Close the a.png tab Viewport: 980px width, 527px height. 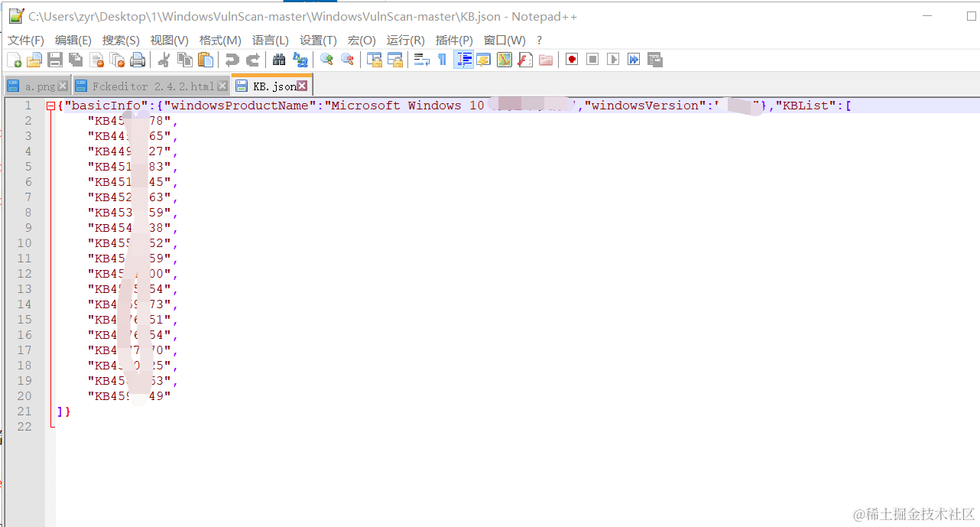point(63,86)
